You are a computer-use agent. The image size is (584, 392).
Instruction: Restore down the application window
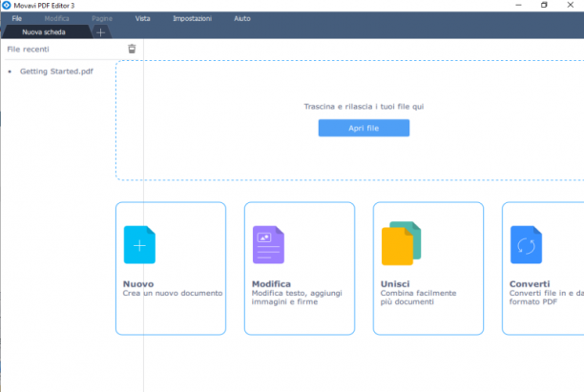[544, 5]
